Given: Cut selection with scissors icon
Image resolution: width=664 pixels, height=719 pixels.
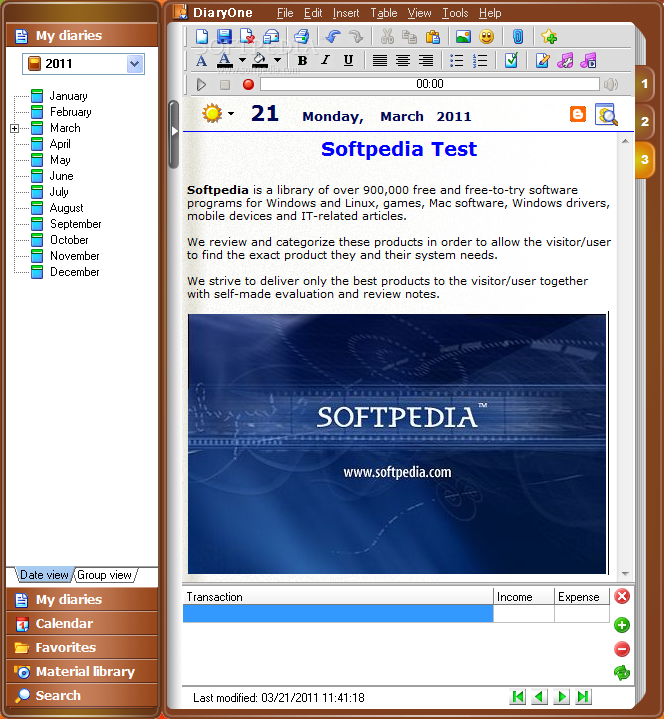Looking at the screenshot, I should 387,36.
